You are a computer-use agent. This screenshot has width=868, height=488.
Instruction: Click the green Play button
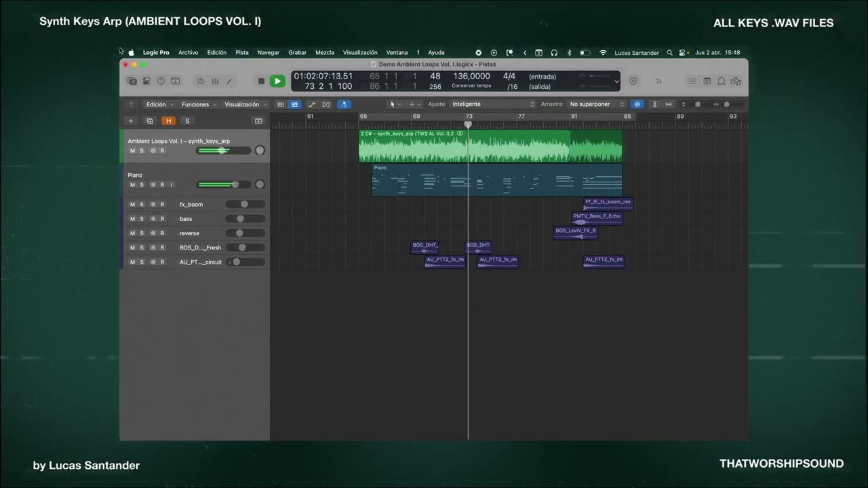(x=277, y=81)
